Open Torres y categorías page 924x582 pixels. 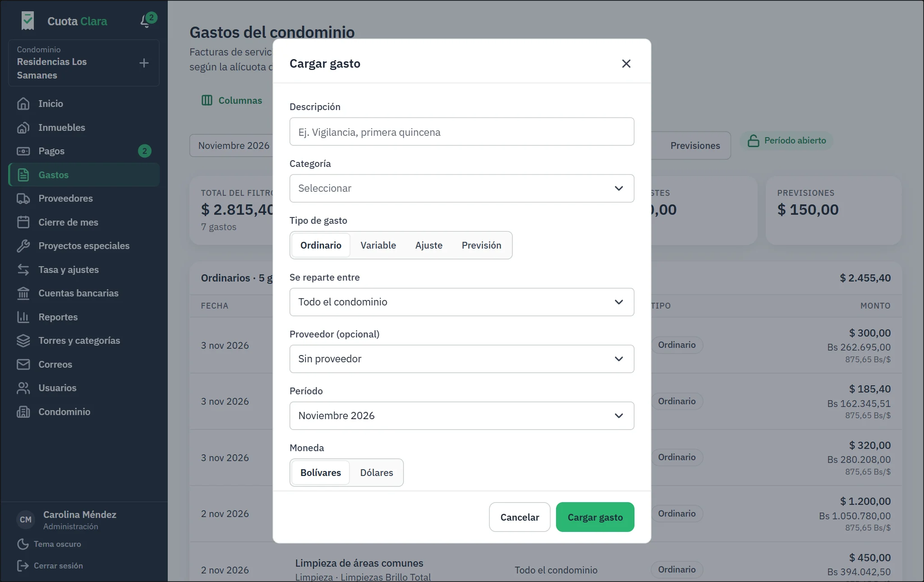pyautogui.click(x=84, y=341)
